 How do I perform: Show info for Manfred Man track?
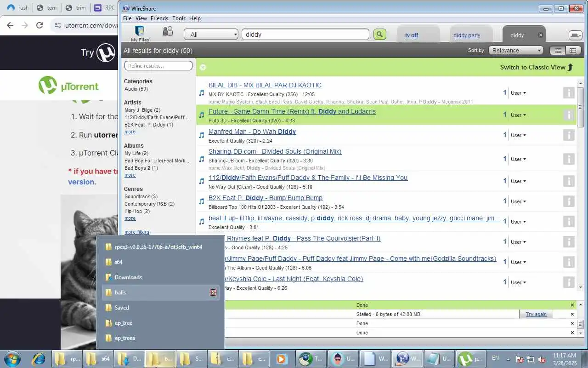click(569, 135)
